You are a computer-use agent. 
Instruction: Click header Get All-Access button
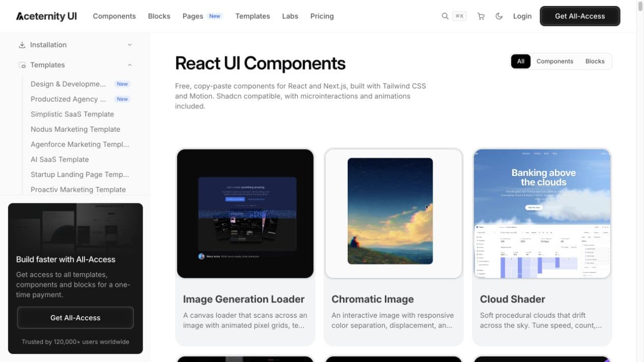[x=580, y=16]
